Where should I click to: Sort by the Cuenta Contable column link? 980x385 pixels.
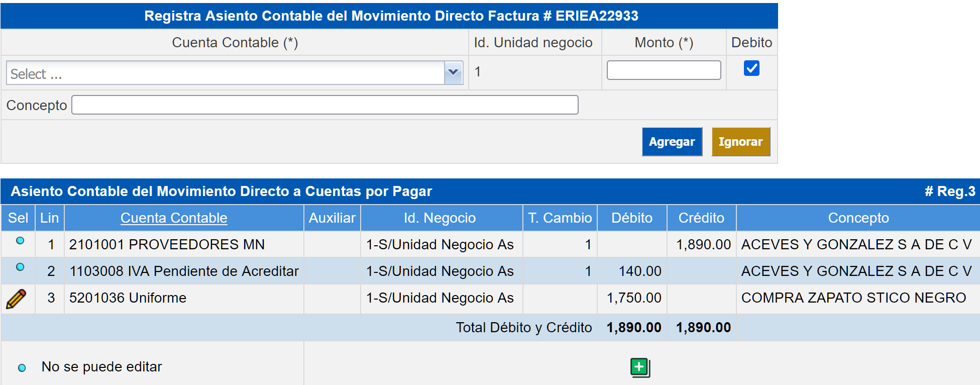[174, 218]
